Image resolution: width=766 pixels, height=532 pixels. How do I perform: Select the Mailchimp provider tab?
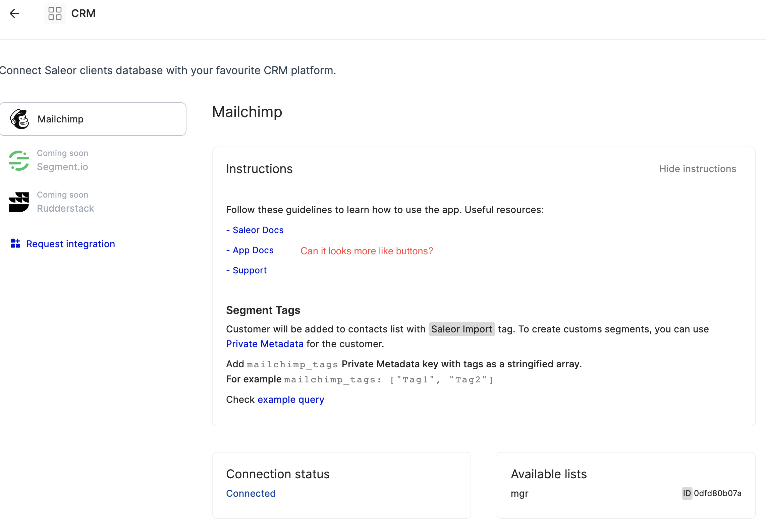(x=93, y=119)
